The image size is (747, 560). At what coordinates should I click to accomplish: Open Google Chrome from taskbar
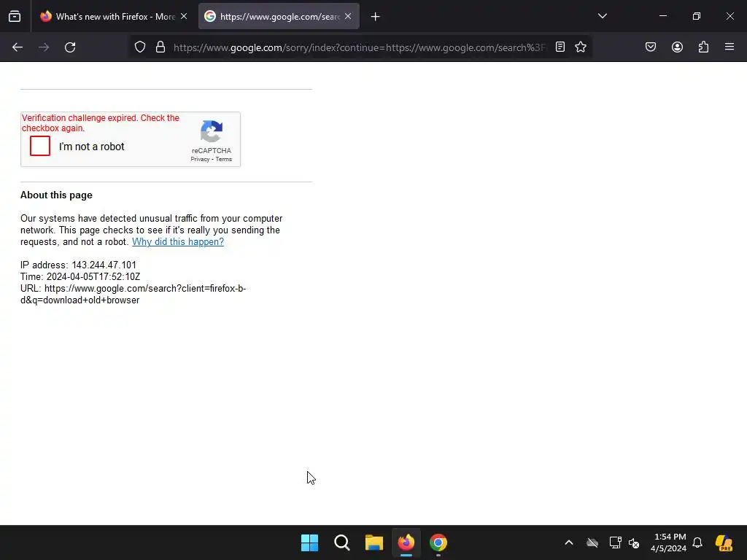(x=438, y=542)
